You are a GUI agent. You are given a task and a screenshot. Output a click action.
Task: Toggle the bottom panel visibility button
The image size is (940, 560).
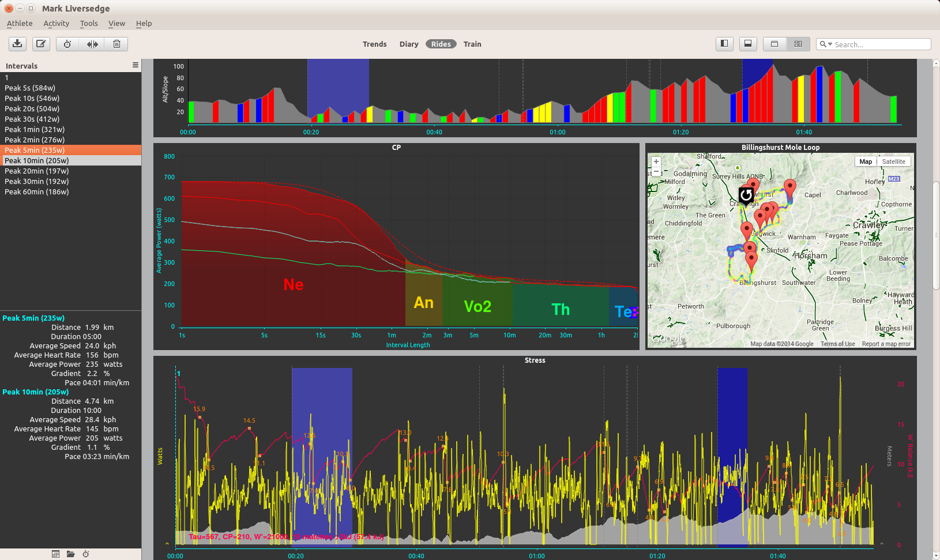(748, 44)
